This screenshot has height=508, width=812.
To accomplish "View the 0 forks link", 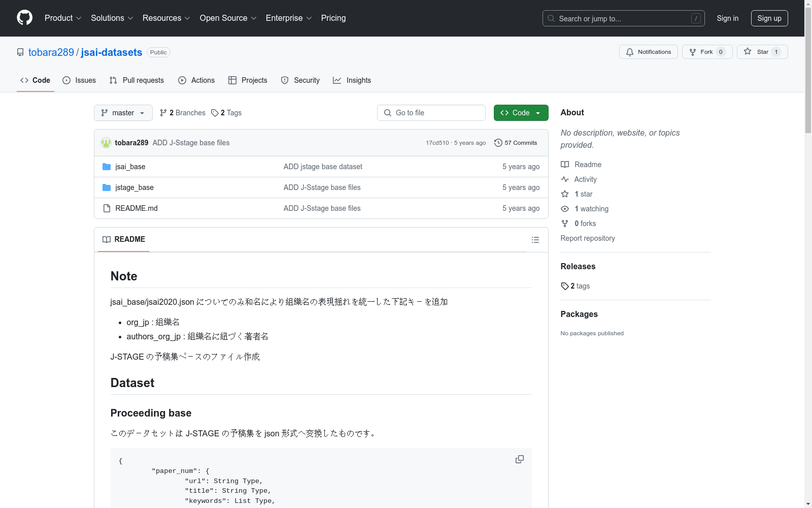I will 579,224.
